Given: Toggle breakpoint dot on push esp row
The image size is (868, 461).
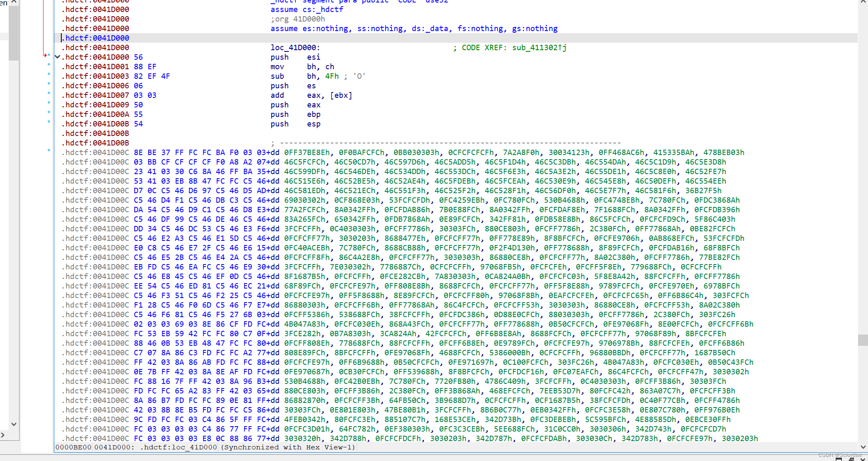Looking at the screenshot, I should (x=49, y=121).
